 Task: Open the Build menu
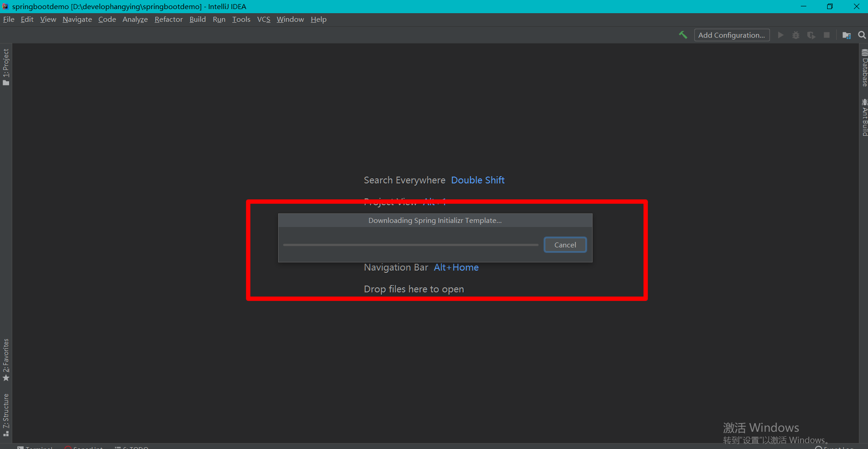tap(197, 19)
